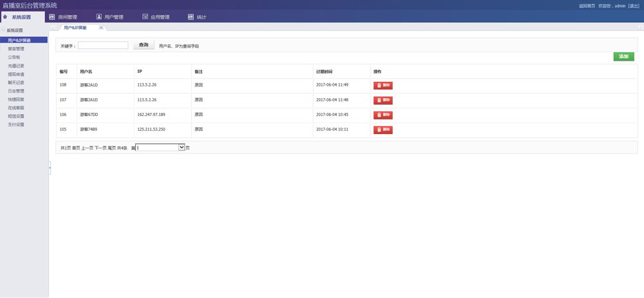The height and width of the screenshot is (298, 644).
Task: Delete the row numbered 108
Action: (x=383, y=85)
